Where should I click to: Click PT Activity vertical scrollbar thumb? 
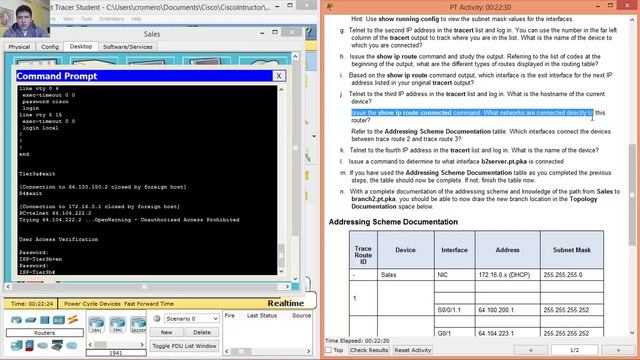(x=632, y=195)
